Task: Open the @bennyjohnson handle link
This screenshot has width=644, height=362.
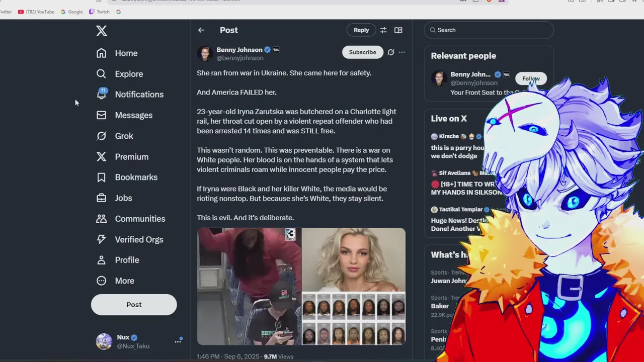Action: (x=240, y=58)
